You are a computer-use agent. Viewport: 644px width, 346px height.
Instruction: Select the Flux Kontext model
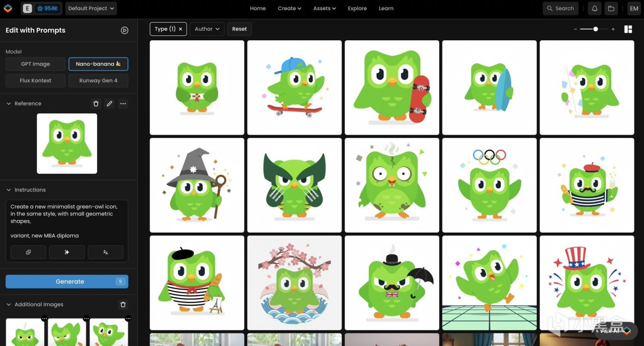(35, 81)
